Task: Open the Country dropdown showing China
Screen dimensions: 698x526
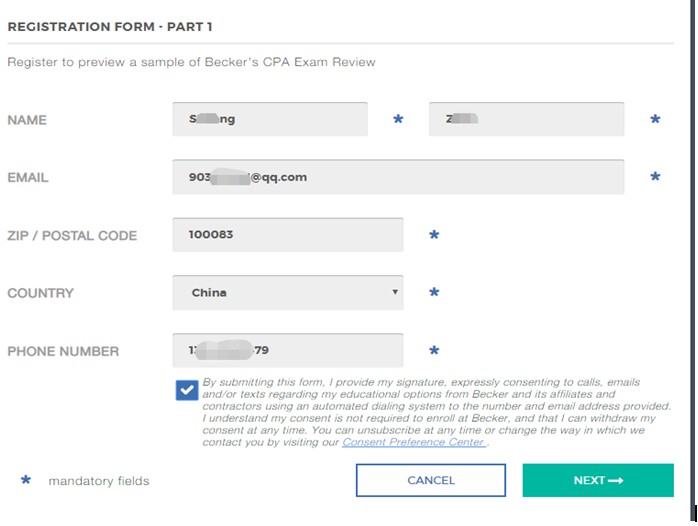Action: tap(287, 293)
